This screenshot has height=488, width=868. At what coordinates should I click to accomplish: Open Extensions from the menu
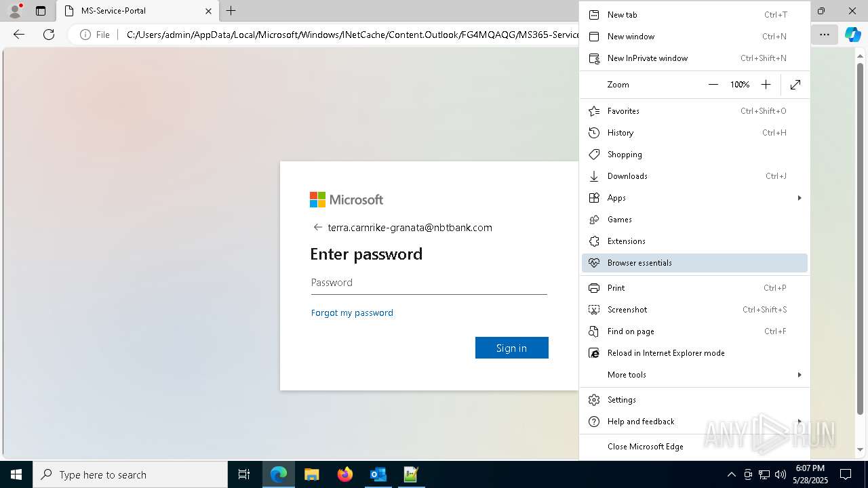pos(694,241)
